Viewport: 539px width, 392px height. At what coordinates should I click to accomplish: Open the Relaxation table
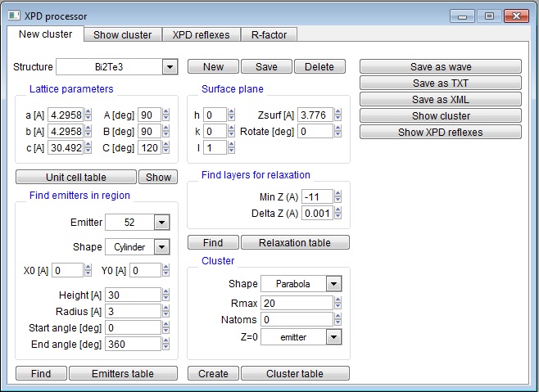295,242
